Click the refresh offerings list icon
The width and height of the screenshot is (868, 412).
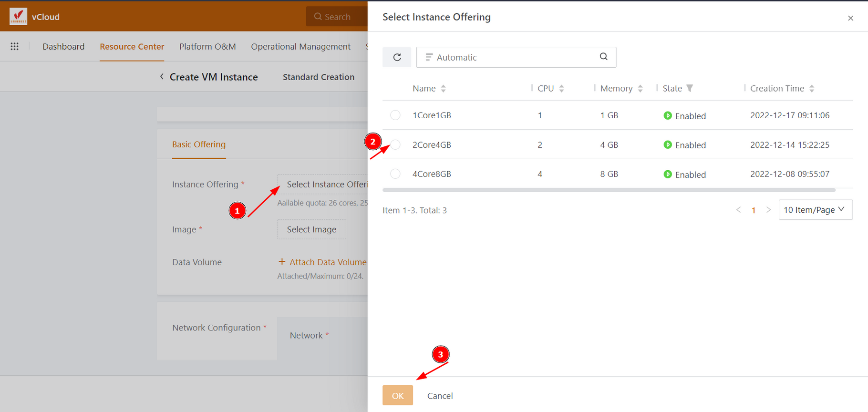coord(397,57)
